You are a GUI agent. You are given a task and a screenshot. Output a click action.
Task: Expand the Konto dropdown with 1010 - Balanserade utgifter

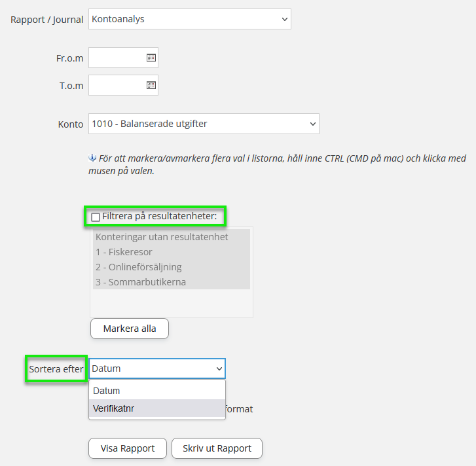click(204, 124)
